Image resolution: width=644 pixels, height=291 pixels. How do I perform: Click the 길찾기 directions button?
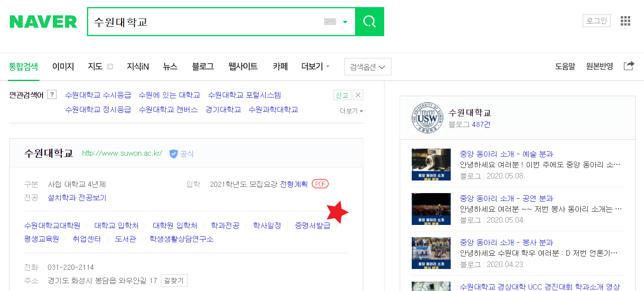(x=174, y=280)
